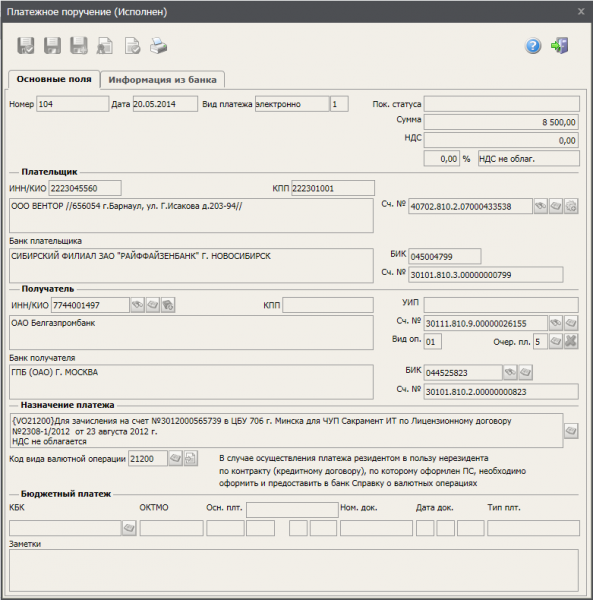Viewport: 593px width, 600px height.
Task: Click the Номер field containing 104
Action: (73, 104)
